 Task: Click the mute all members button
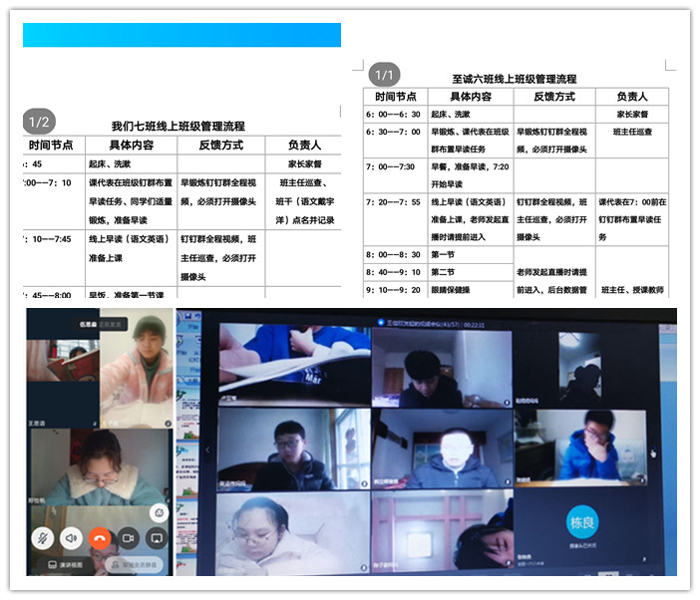coord(134,564)
